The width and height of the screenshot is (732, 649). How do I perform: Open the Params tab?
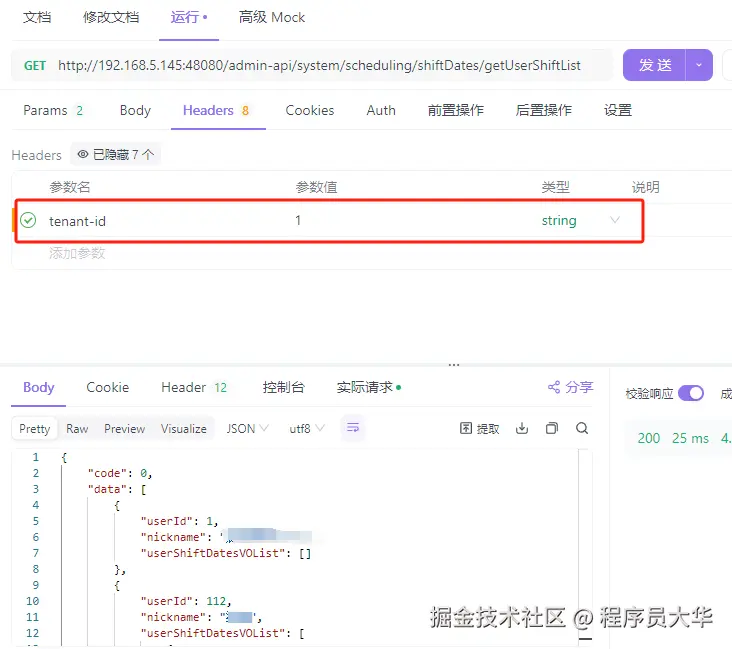point(53,111)
